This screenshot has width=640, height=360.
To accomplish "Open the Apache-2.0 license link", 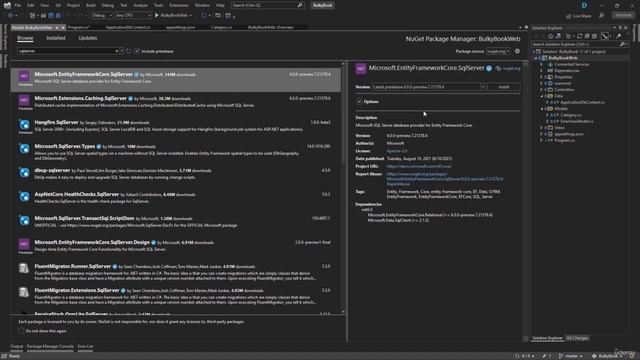I will tap(397, 151).
